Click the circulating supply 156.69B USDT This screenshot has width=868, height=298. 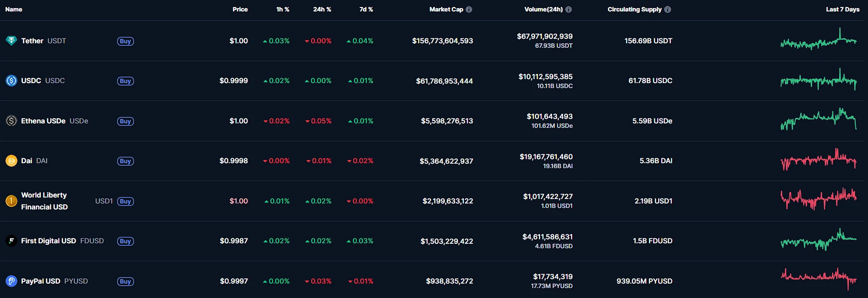(648, 41)
